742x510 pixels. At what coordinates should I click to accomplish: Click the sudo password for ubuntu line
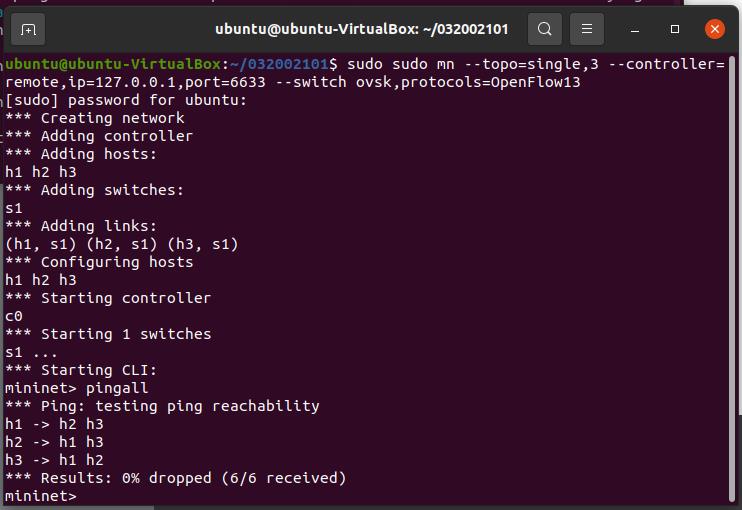tap(126, 100)
